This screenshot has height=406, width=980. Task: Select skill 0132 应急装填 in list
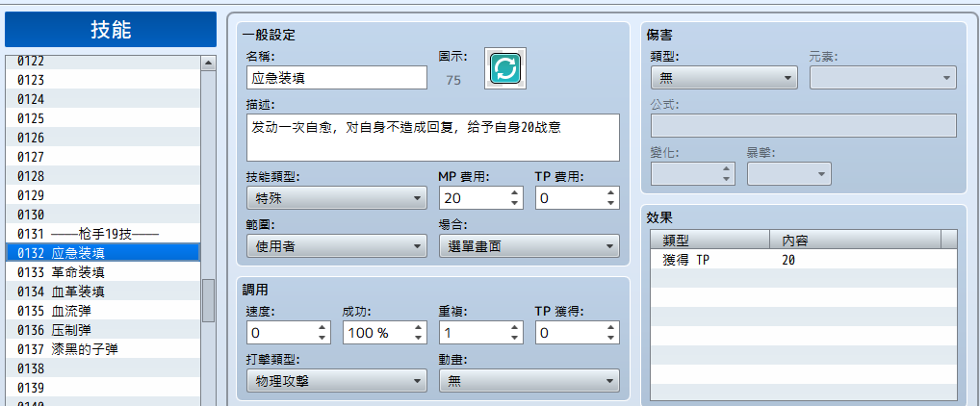click(102, 253)
